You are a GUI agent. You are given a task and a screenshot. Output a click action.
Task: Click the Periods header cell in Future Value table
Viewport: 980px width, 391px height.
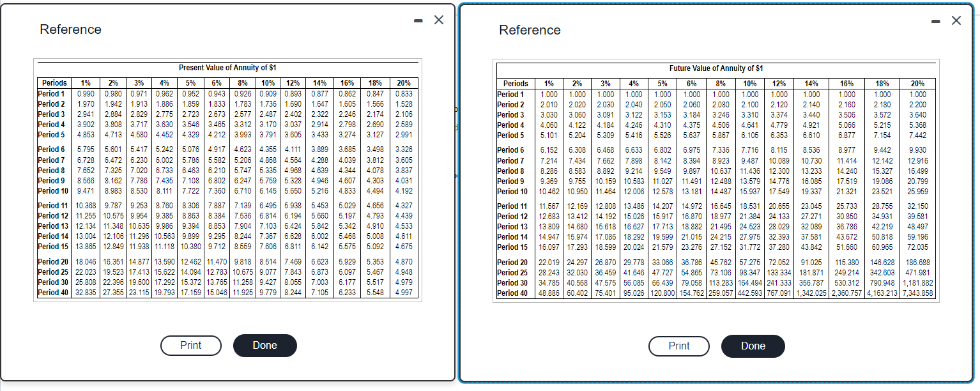(x=515, y=83)
